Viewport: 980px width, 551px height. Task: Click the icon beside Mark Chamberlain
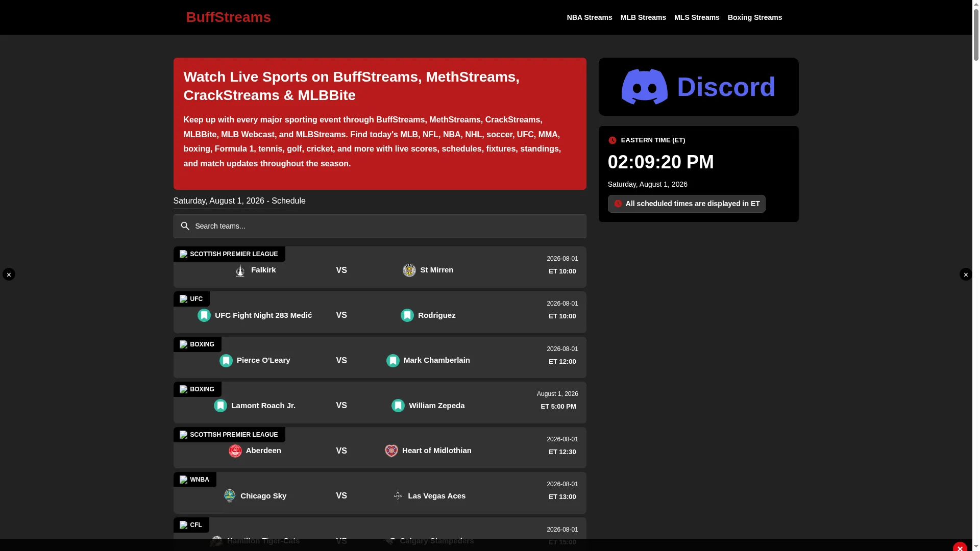tap(393, 361)
